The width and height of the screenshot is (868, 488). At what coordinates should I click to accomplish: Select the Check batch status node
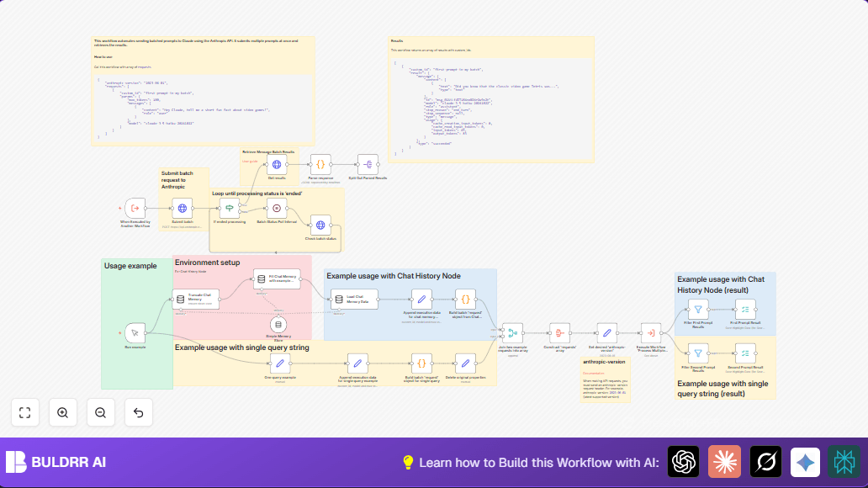(320, 225)
